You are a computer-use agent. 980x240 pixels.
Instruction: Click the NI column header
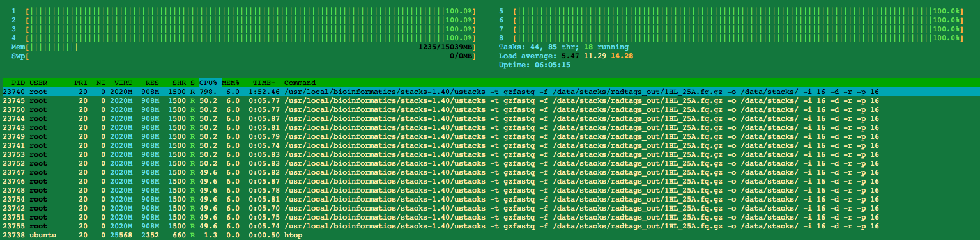click(101, 83)
